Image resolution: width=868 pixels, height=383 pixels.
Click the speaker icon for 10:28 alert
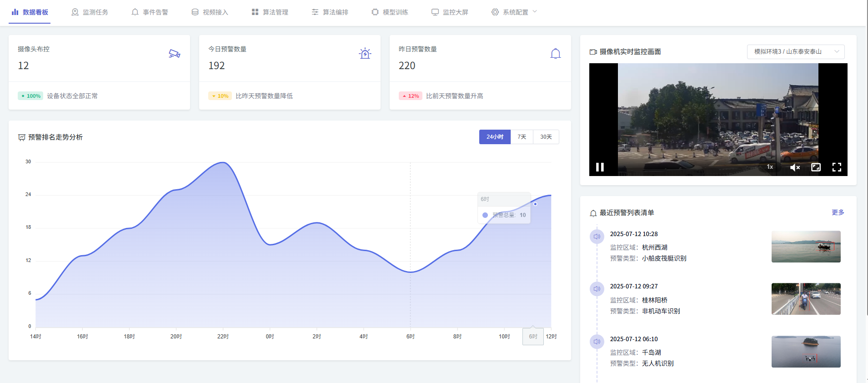pyautogui.click(x=597, y=237)
